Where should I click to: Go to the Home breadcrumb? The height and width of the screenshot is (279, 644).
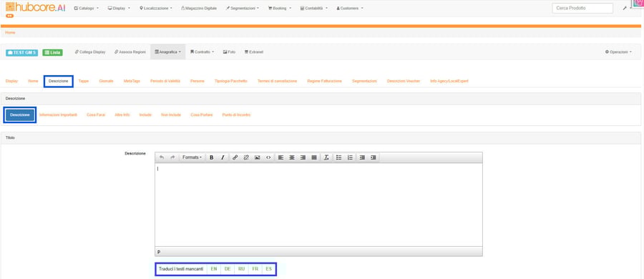(x=10, y=32)
